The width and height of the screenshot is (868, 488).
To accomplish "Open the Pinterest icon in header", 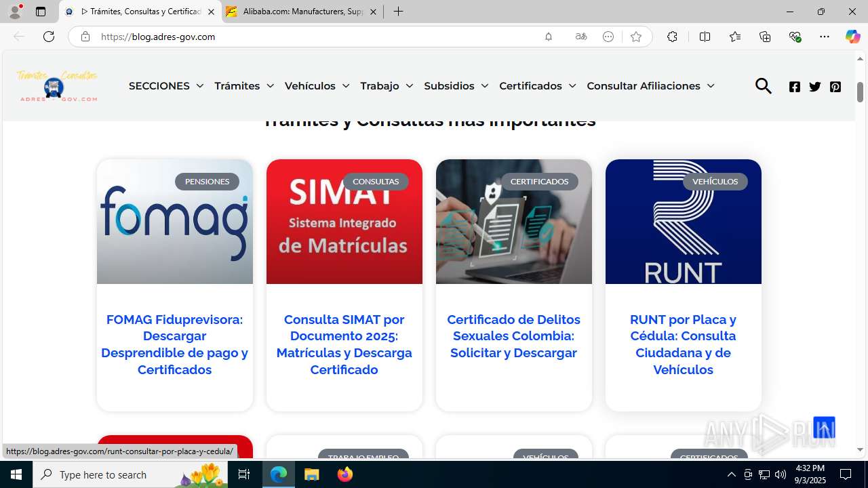I will coord(835,87).
